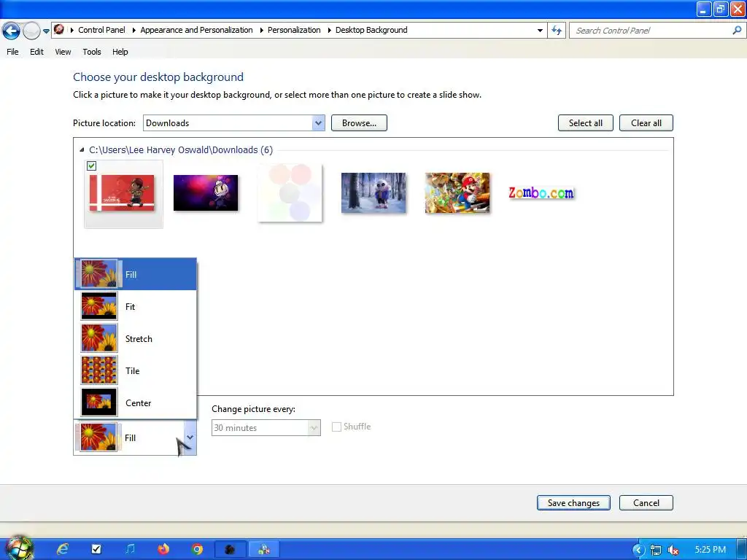Minimize the Desktop Background window
Image resolution: width=747 pixels, height=560 pixels.
click(704, 9)
